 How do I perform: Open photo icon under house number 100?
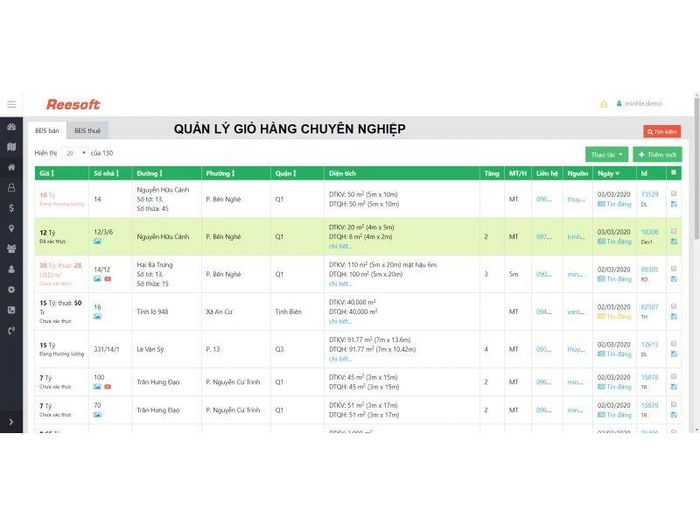(97, 387)
